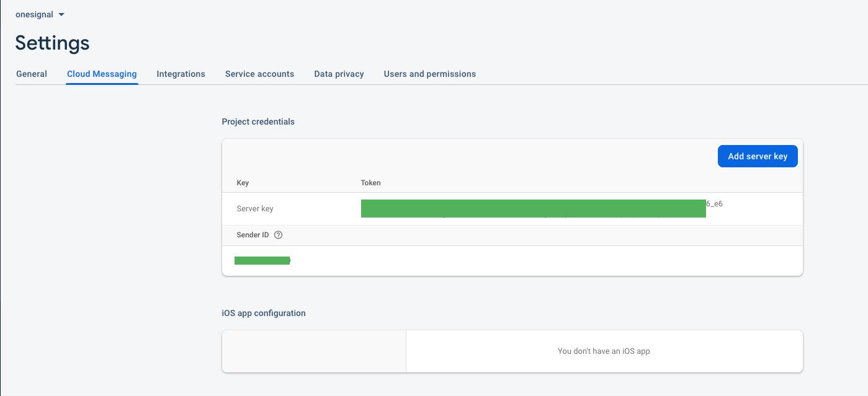Click the redacted Sender ID value
868x396 pixels.
[262, 260]
